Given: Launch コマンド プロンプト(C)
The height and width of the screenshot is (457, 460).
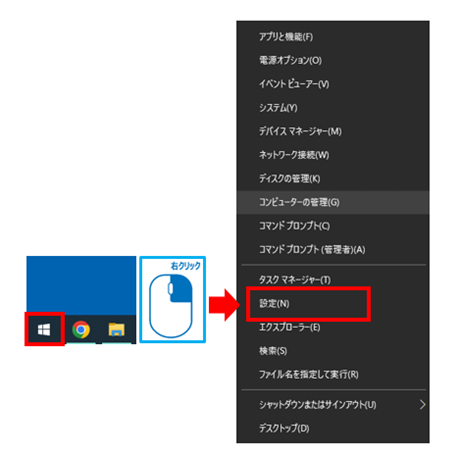Looking at the screenshot, I should click(333, 226).
